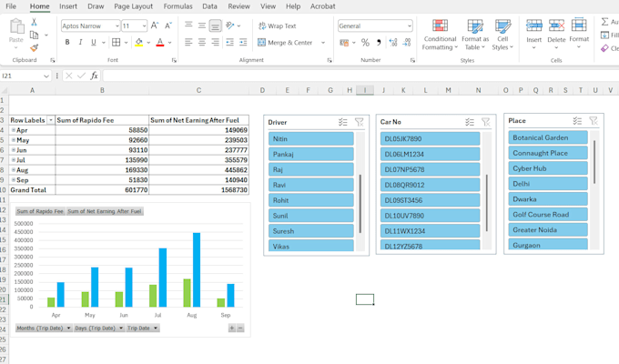Apply cell Borders icon

pos(117,42)
